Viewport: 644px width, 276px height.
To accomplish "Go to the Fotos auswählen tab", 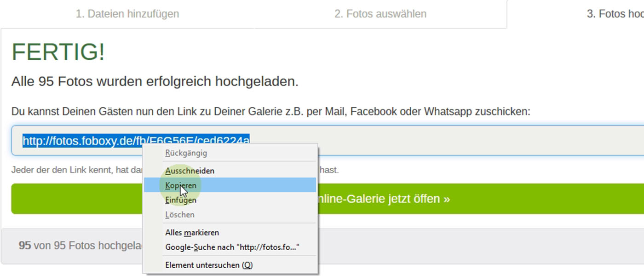I will coord(380,14).
